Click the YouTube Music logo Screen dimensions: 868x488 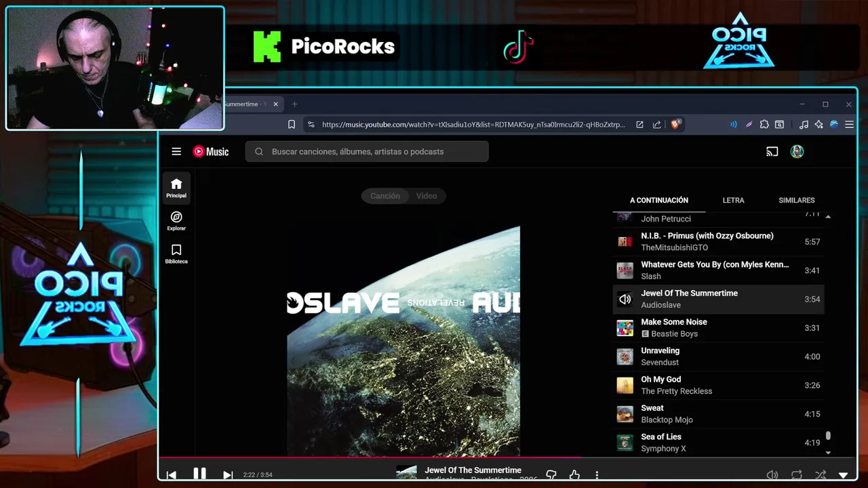click(211, 152)
